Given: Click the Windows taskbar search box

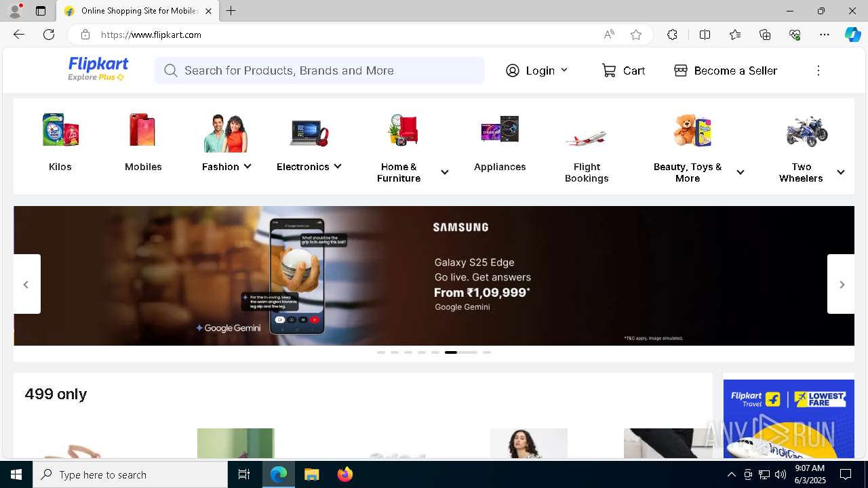Looking at the screenshot, I should tap(130, 474).
